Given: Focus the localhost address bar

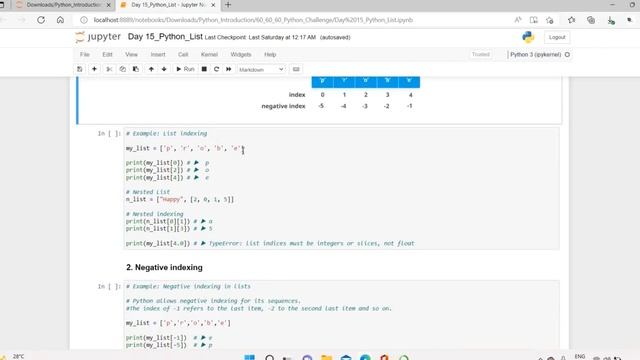Looking at the screenshot, I should click(253, 20).
